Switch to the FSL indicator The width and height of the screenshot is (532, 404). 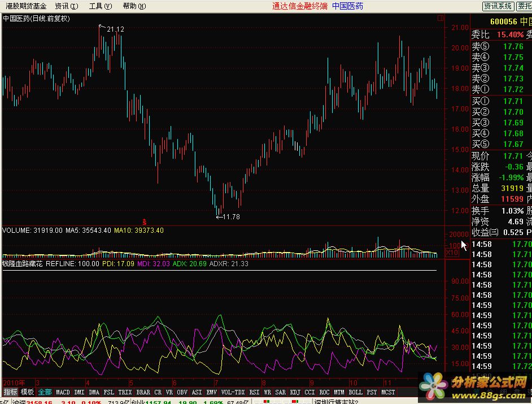tap(108, 392)
